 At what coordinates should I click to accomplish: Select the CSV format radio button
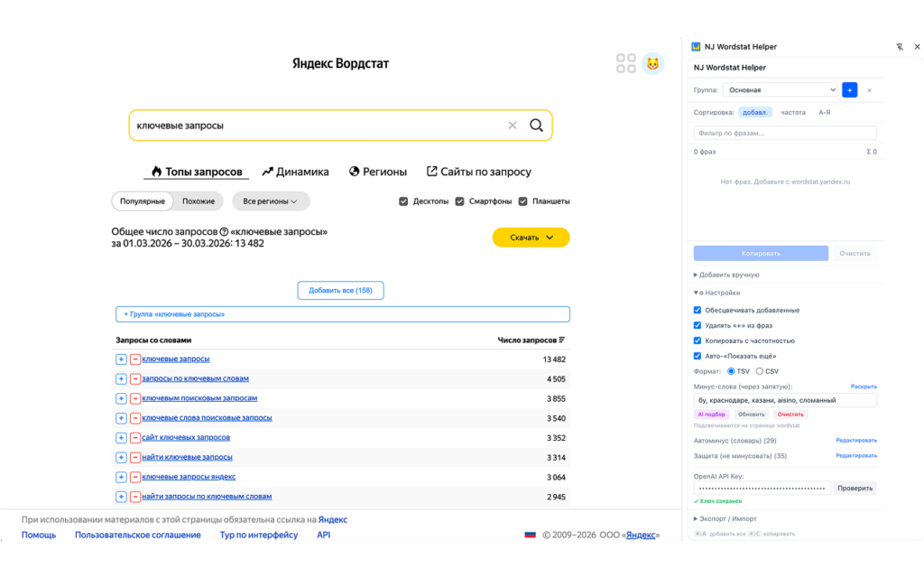[x=760, y=371]
